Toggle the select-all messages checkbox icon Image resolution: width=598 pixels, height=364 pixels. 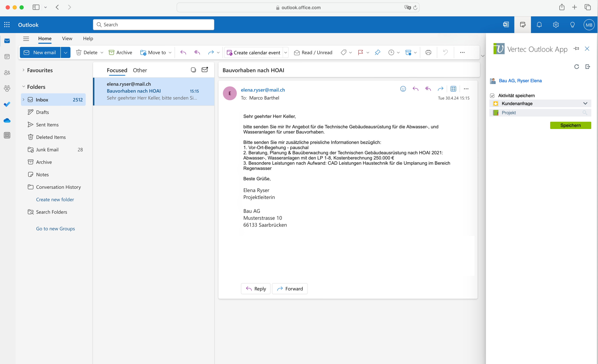point(193,70)
